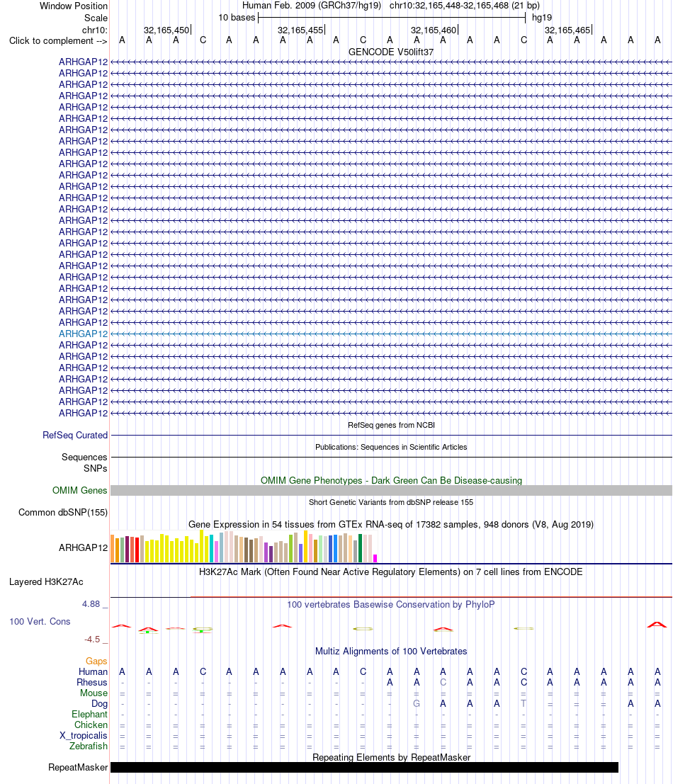The height and width of the screenshot is (784, 673).
Task: Click the 'T' base in the Dog row
Action: (524, 703)
